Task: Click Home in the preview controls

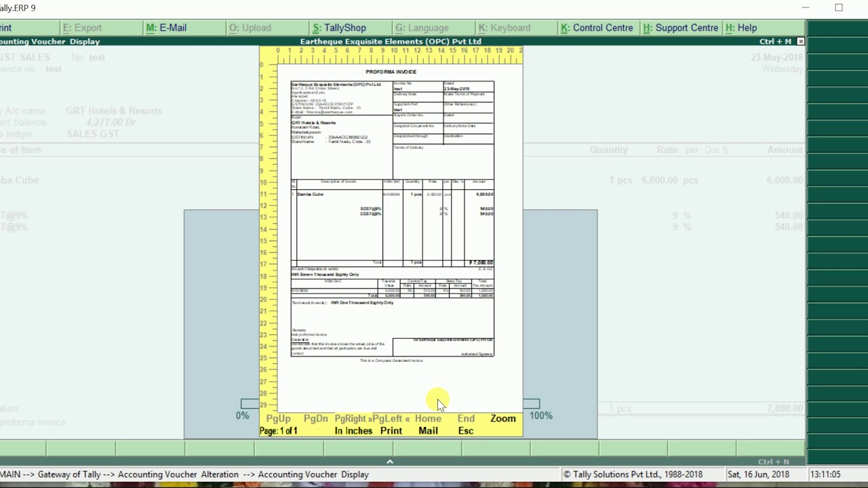Action: (x=428, y=418)
